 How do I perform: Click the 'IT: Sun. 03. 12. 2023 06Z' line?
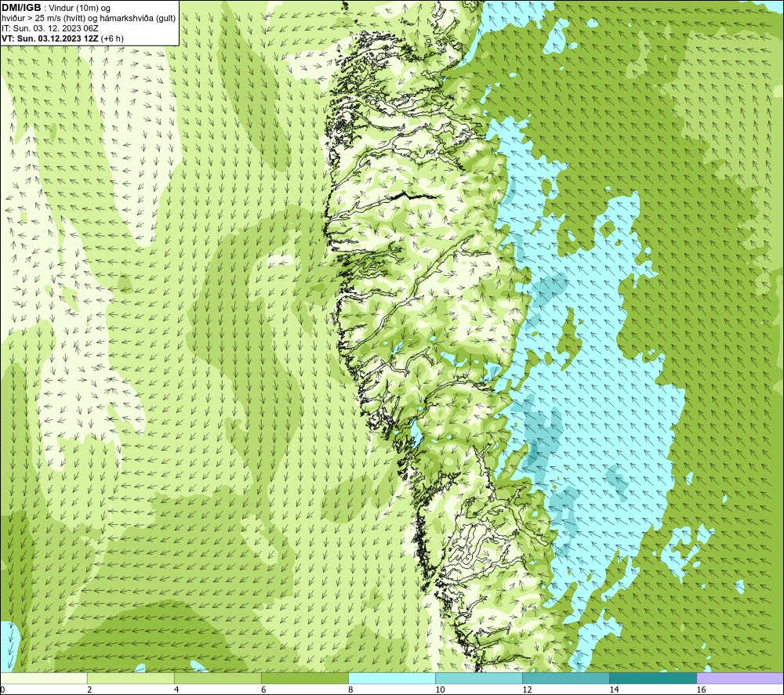[50, 28]
